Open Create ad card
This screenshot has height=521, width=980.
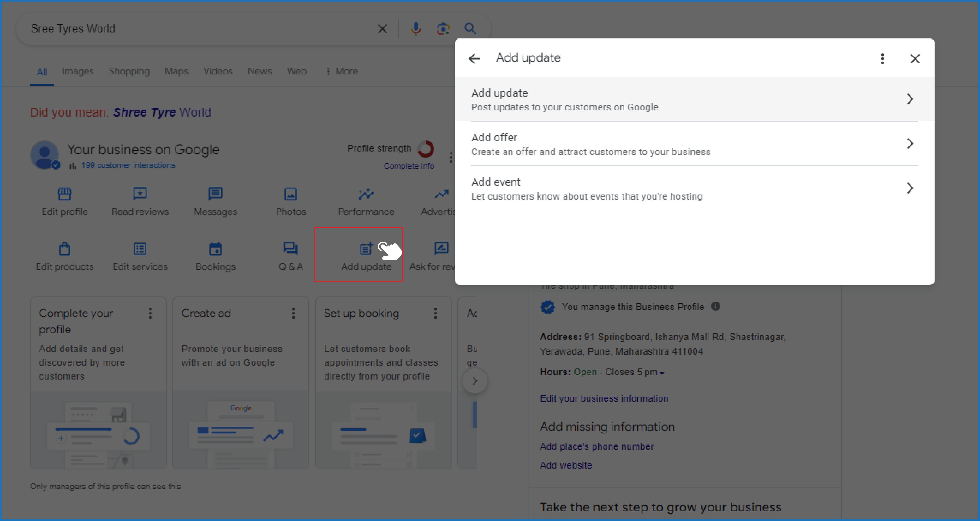(241, 383)
